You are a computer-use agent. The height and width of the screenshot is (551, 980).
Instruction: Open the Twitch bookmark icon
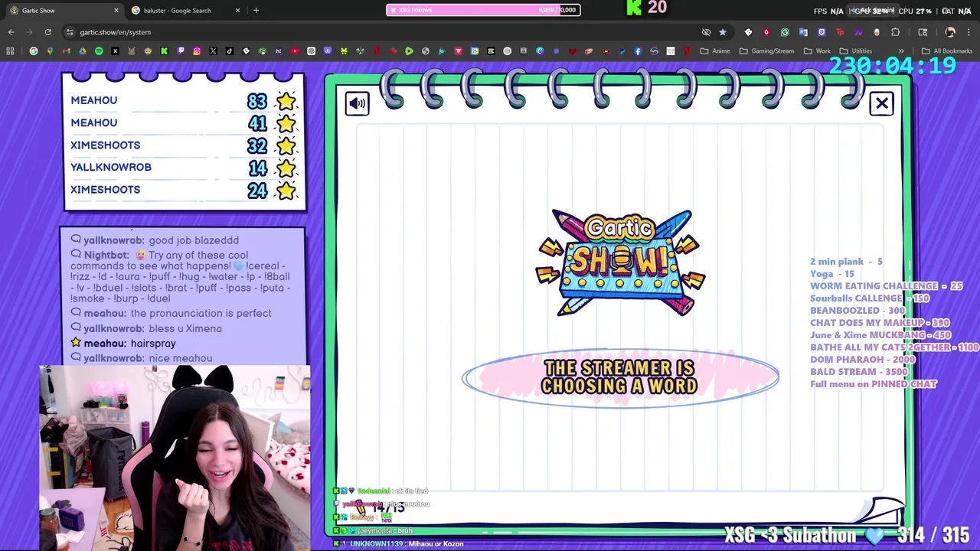pos(181,51)
